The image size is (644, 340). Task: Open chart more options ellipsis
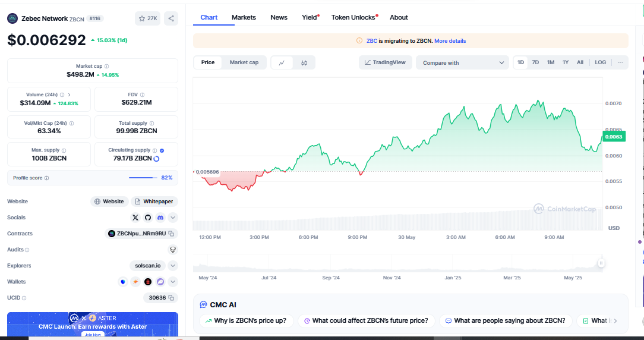tap(621, 62)
